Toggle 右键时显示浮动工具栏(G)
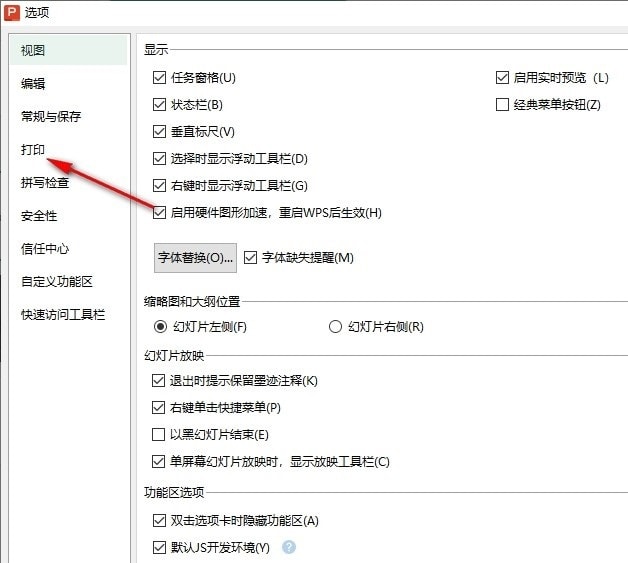Image resolution: width=628 pixels, height=563 pixels. point(159,185)
